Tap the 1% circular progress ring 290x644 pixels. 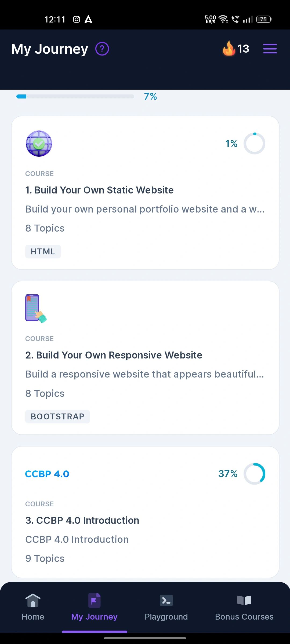[x=254, y=144]
